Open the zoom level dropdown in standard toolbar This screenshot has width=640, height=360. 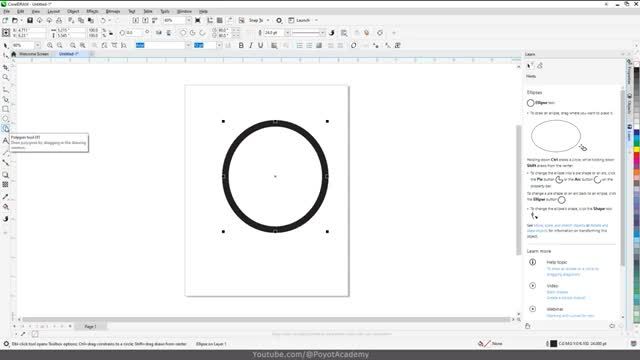[x=189, y=20]
